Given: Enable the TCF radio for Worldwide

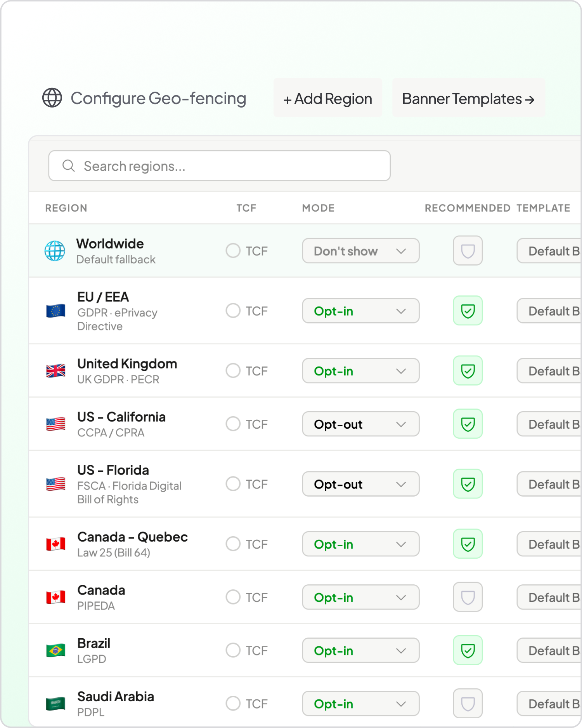Looking at the screenshot, I should coord(233,250).
